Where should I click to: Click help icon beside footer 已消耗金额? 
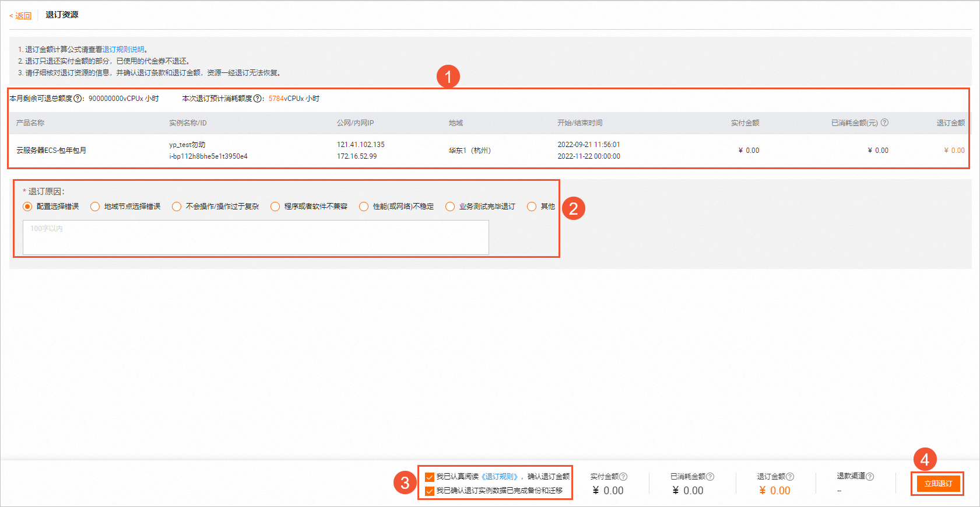coord(710,477)
